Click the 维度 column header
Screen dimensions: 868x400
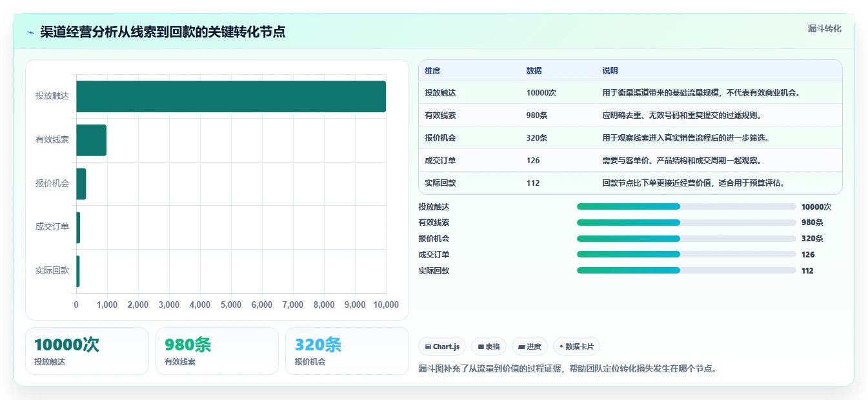[x=432, y=71]
